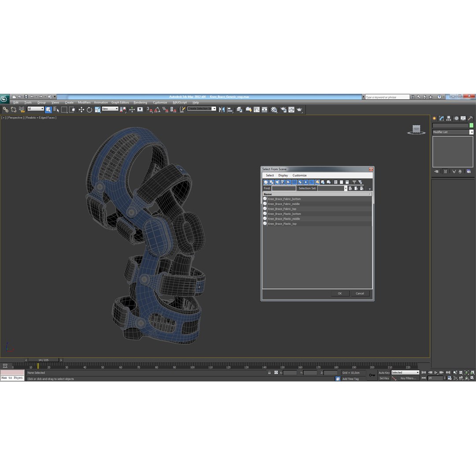Open the Material Editor
This screenshot has width=476, height=476.
tap(274, 110)
